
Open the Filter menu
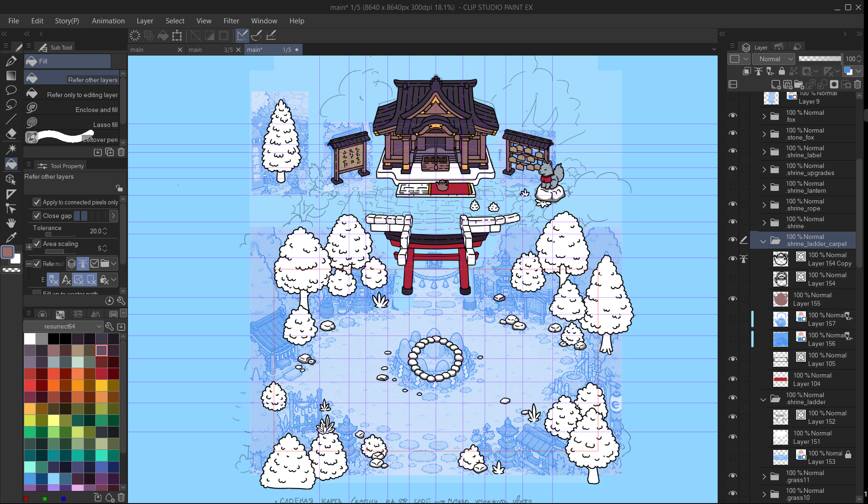(x=231, y=21)
